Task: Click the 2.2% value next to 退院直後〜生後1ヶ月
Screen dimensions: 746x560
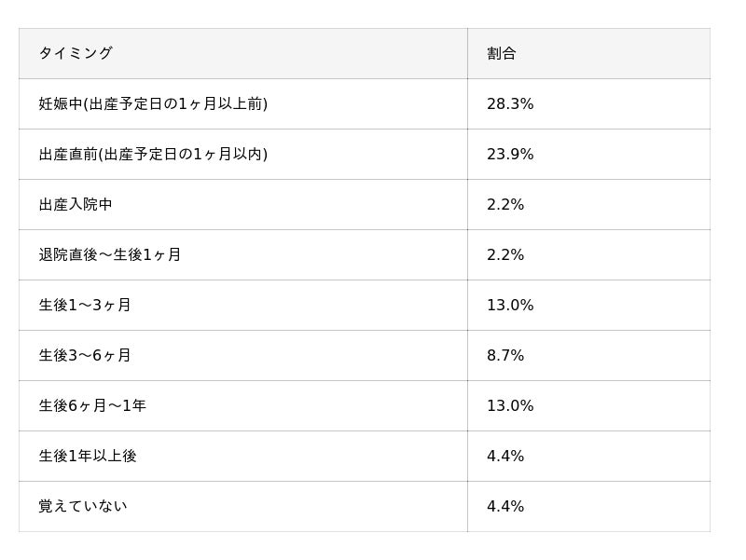Action: pos(505,254)
